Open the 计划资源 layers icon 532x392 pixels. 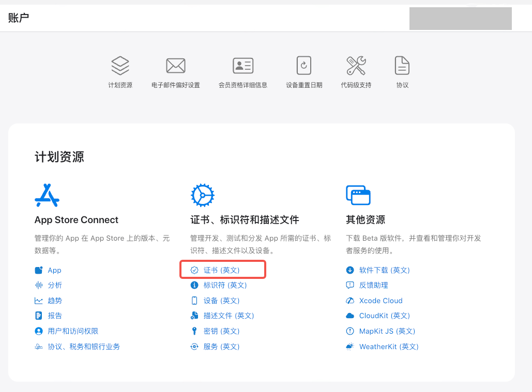coord(120,66)
